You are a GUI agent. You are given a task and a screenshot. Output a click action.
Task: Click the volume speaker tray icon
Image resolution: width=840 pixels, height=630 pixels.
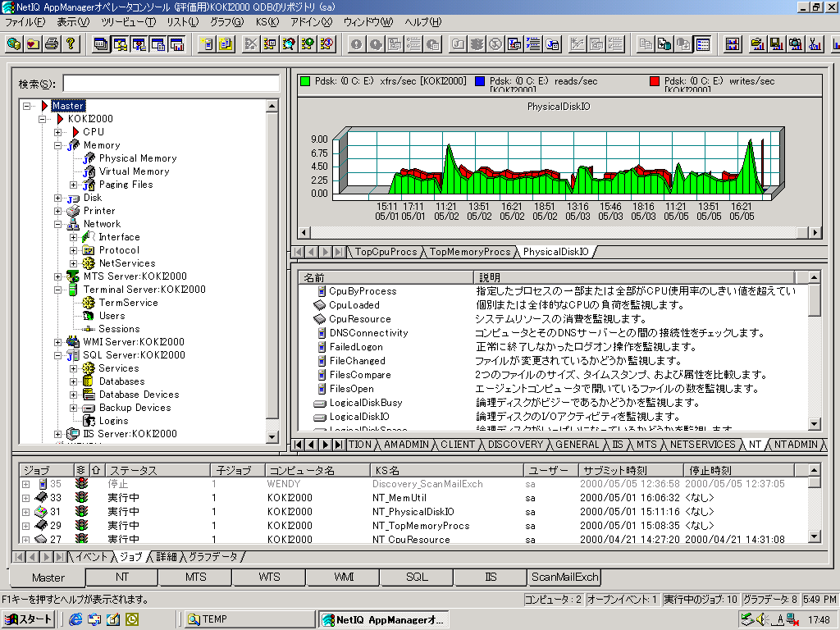(x=760, y=619)
